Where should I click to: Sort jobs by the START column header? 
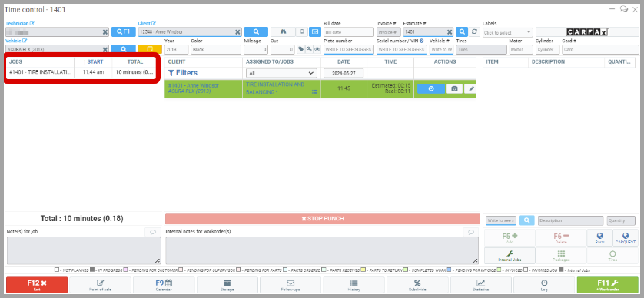click(x=93, y=61)
